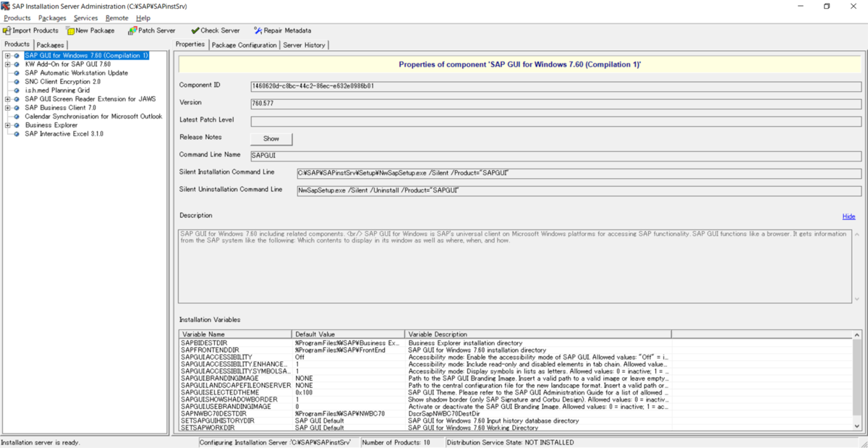
Task: Click the Silent Uninstallation Command Line field
Action: pyautogui.click(x=579, y=190)
